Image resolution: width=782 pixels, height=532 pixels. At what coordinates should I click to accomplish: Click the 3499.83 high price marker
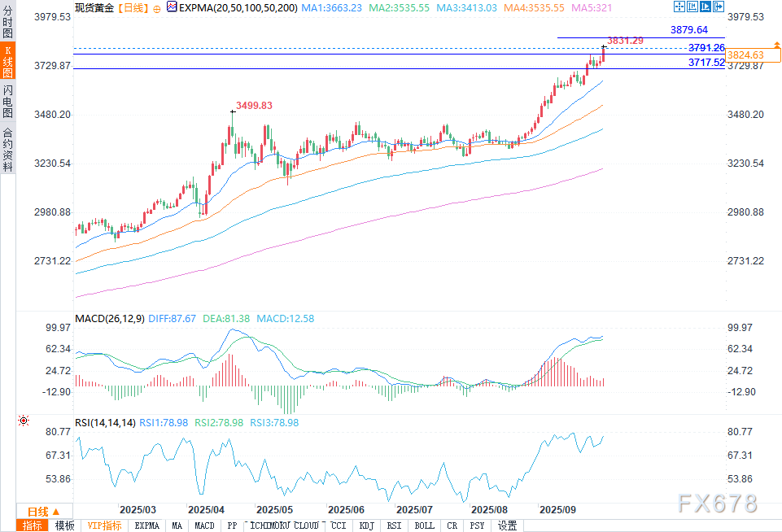(x=254, y=106)
